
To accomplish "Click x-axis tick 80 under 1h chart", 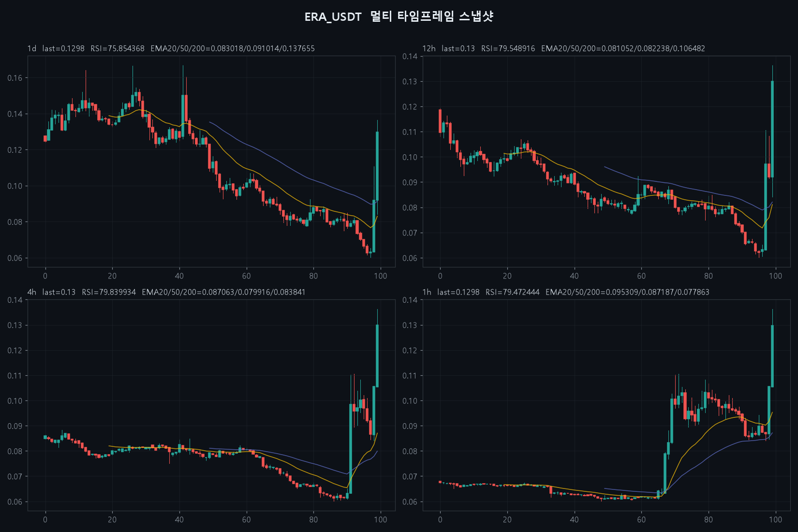I will (709, 520).
